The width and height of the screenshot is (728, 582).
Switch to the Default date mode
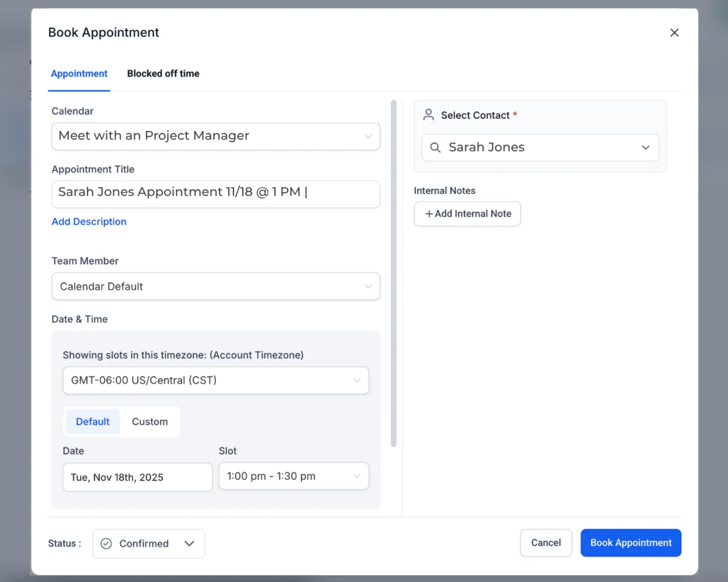tap(93, 422)
